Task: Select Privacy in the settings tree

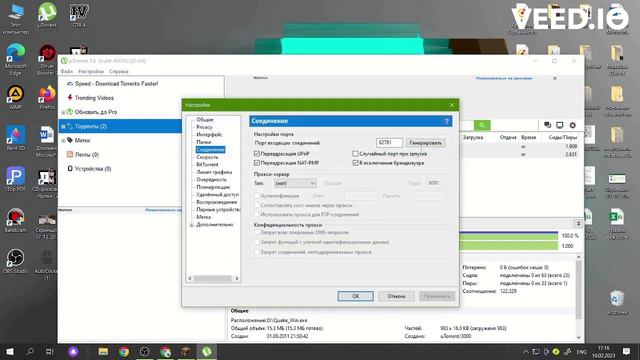Action: 204,127
